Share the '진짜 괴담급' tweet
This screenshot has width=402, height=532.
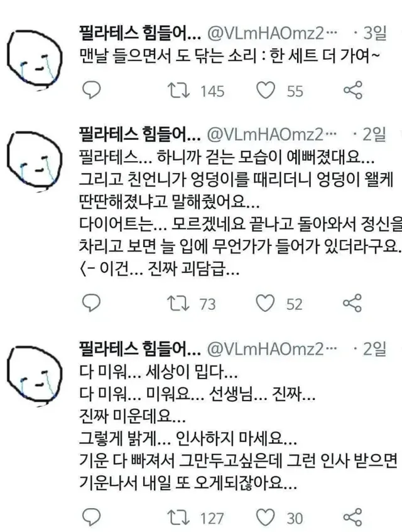tap(352, 302)
